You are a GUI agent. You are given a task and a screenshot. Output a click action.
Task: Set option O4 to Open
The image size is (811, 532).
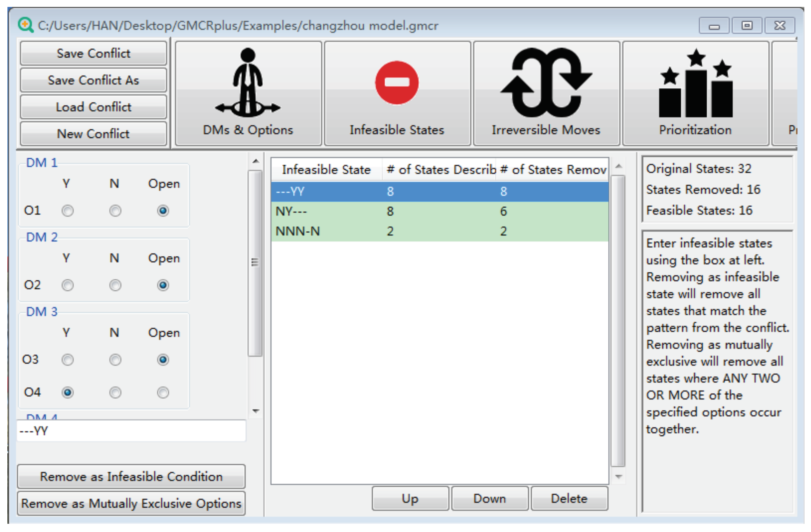tap(163, 393)
